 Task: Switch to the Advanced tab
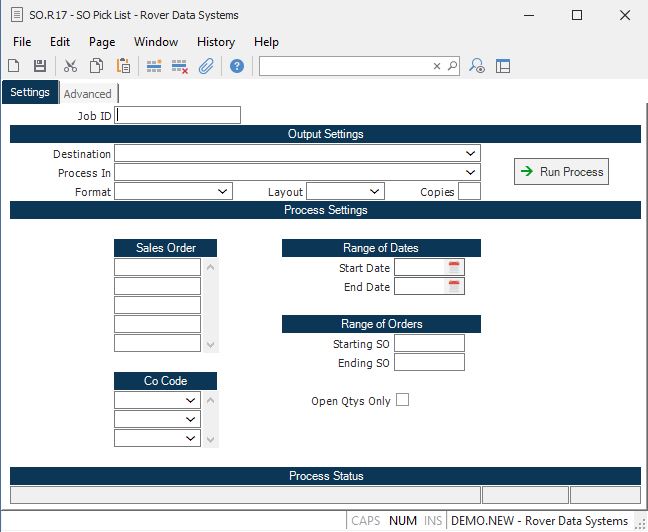tap(88, 94)
